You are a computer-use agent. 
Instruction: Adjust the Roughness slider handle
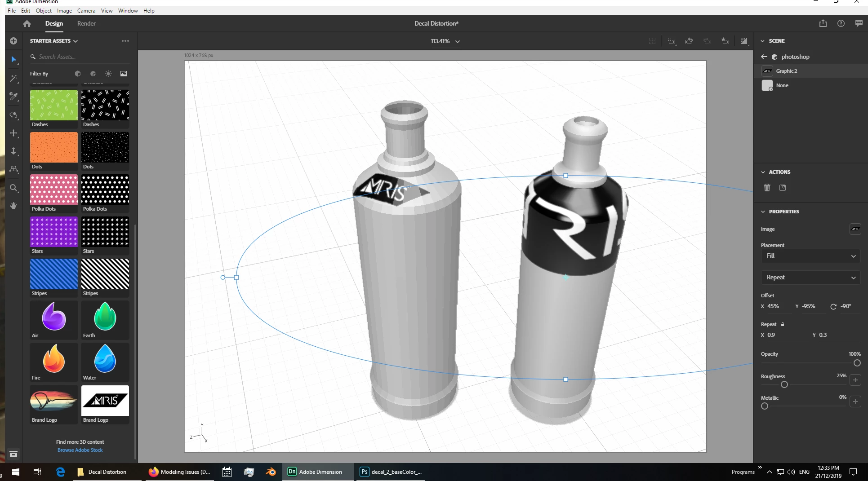pyautogui.click(x=784, y=384)
